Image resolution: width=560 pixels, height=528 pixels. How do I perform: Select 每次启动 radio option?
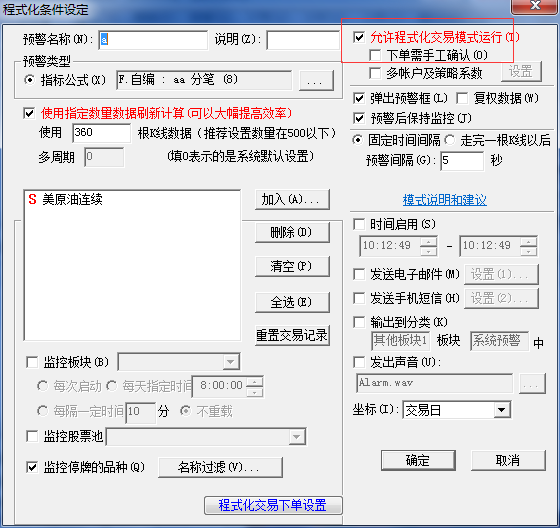click(42, 386)
